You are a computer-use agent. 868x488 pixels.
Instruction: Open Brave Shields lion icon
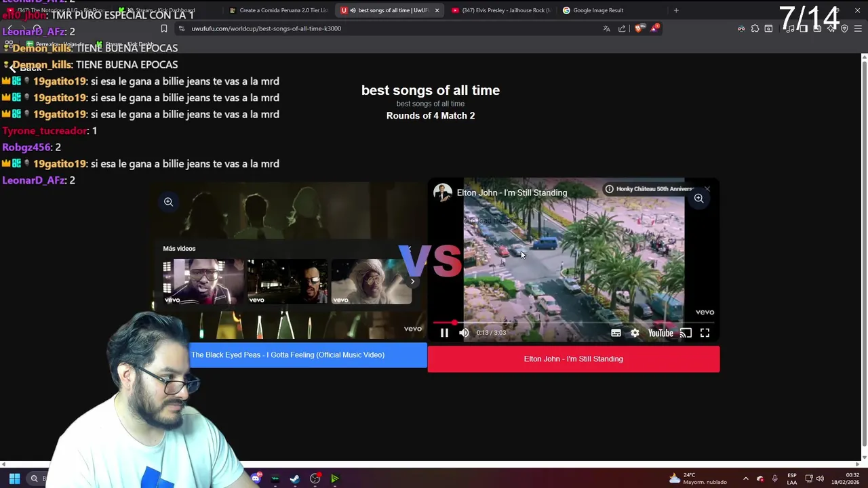(x=638, y=28)
